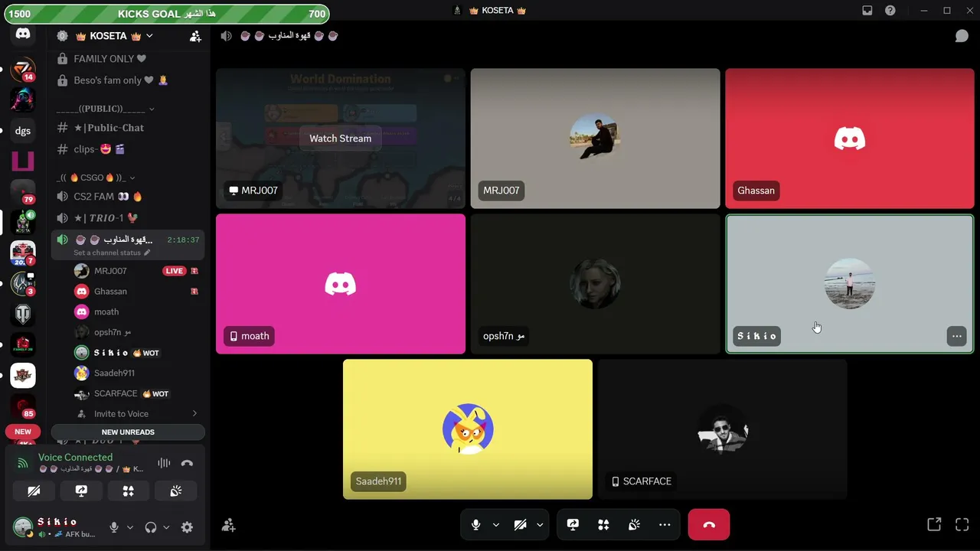Hang up with the red disconnect button
980x551 pixels.
click(709, 525)
